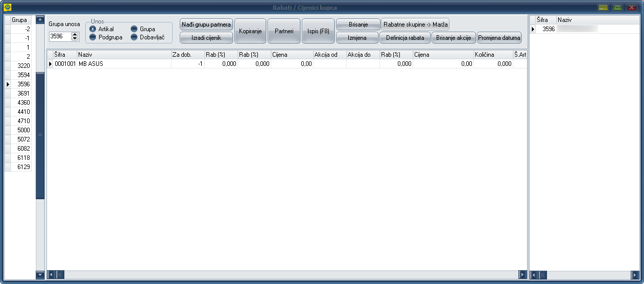Increase Grupa unosa value with stepper
Screen dimensions: 644x284
pos(75,34)
